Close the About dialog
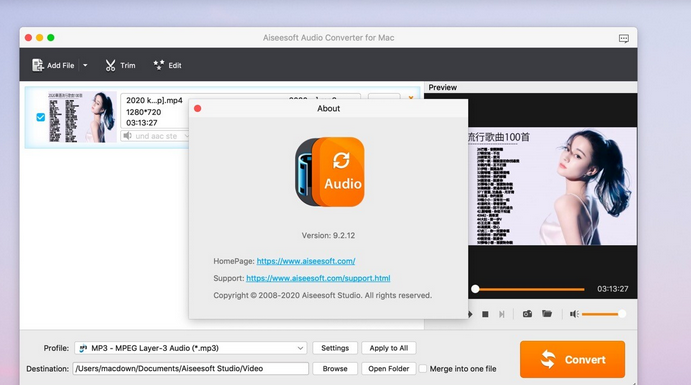The width and height of the screenshot is (691, 385). pos(197,108)
